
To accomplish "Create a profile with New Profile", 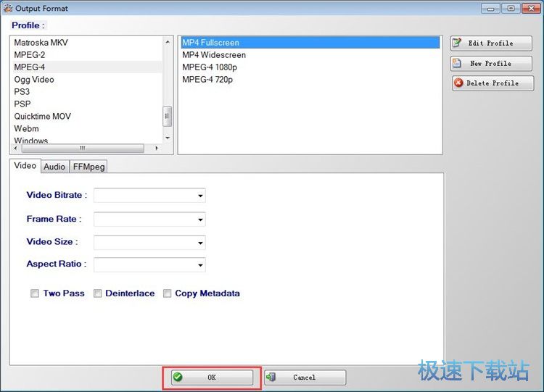I will [491, 64].
